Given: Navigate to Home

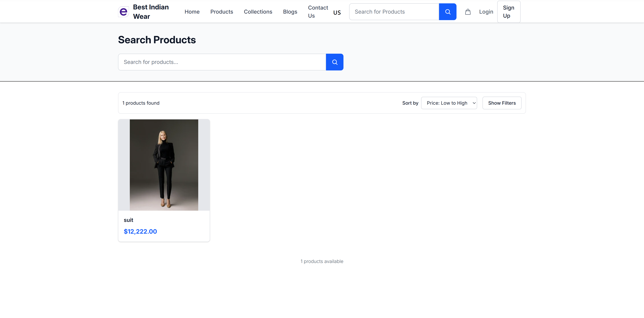Looking at the screenshot, I should (x=192, y=12).
